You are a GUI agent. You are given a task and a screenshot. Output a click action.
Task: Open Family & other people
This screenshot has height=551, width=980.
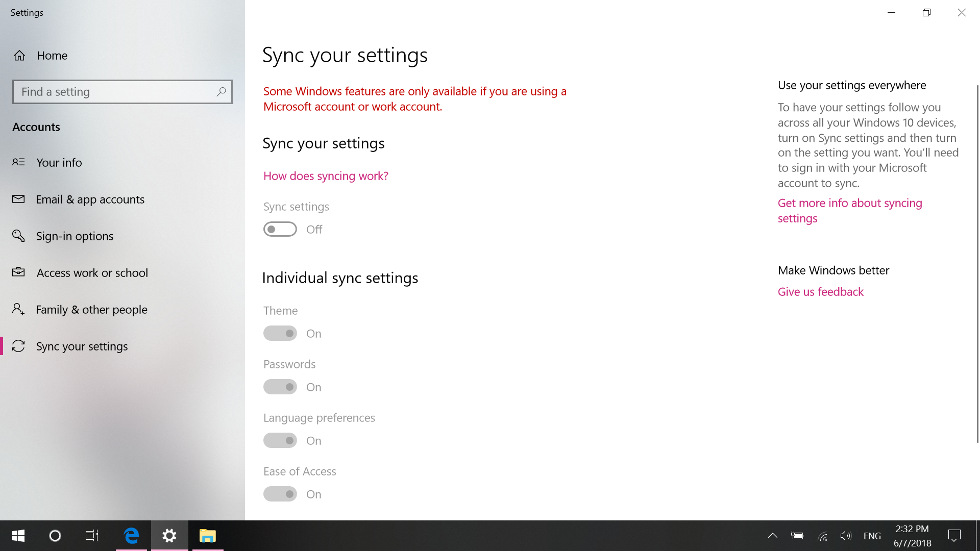click(x=91, y=309)
